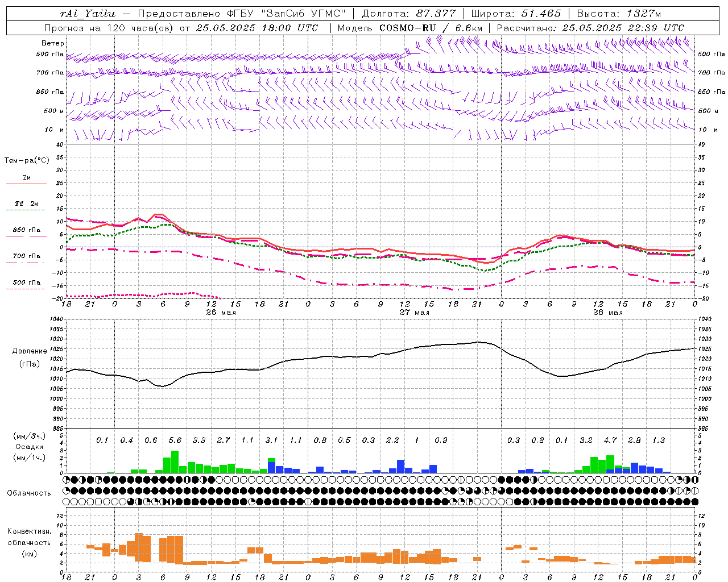Click the station name rAl_Yailu
728x582 pixels.
[88, 14]
